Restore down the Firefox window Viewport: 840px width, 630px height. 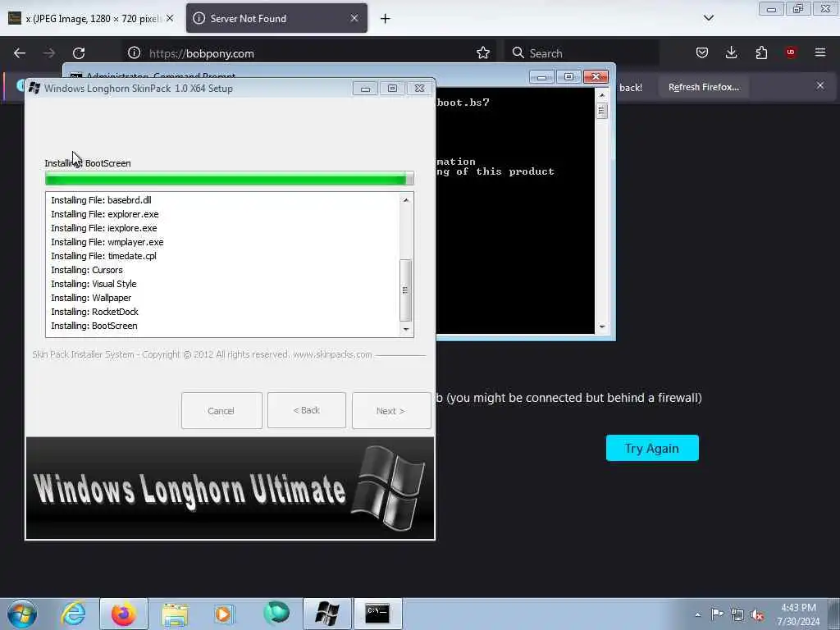click(798, 8)
